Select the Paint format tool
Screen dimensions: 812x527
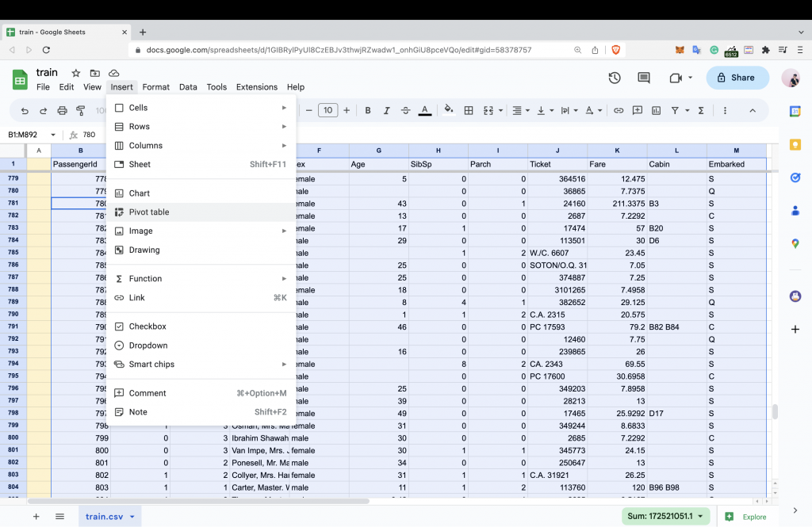click(81, 110)
